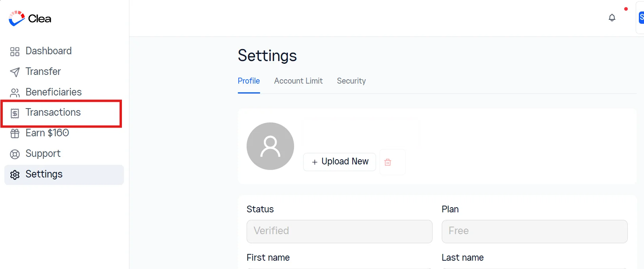
Task: Click the Transfer paper-plane icon
Action: pos(15,72)
